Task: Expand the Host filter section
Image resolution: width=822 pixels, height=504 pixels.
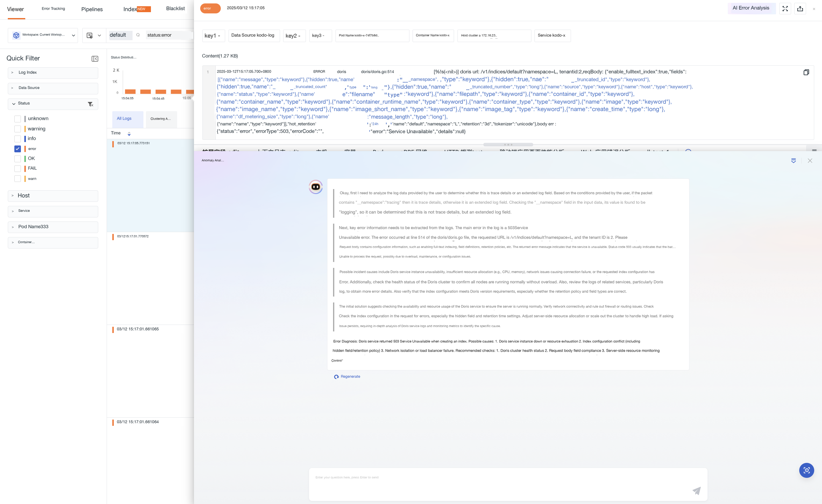Action: click(53, 196)
